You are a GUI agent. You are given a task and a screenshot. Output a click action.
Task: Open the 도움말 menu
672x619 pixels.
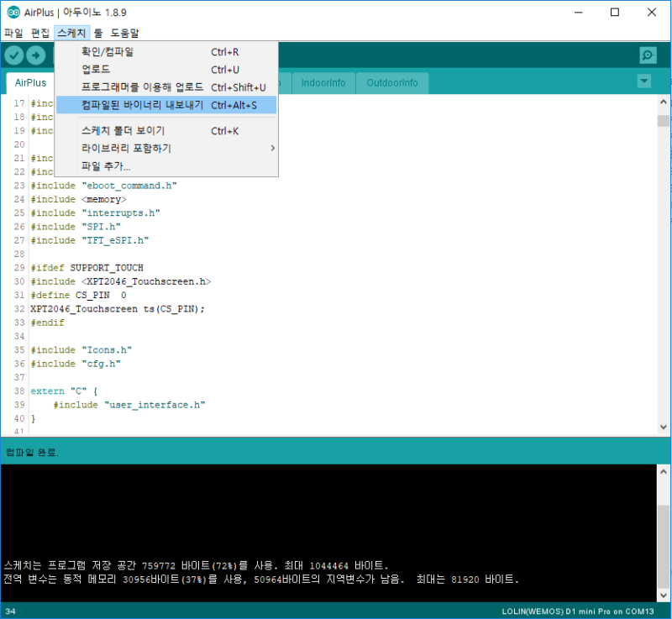click(x=123, y=32)
